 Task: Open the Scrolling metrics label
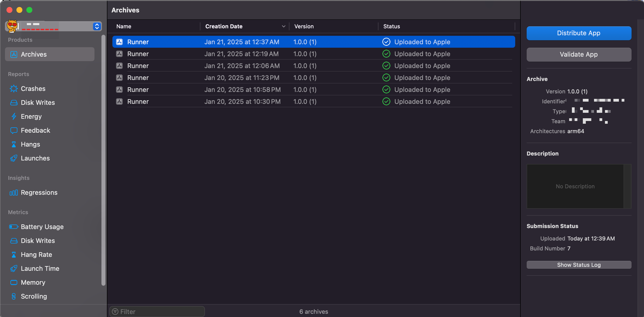pos(34,296)
